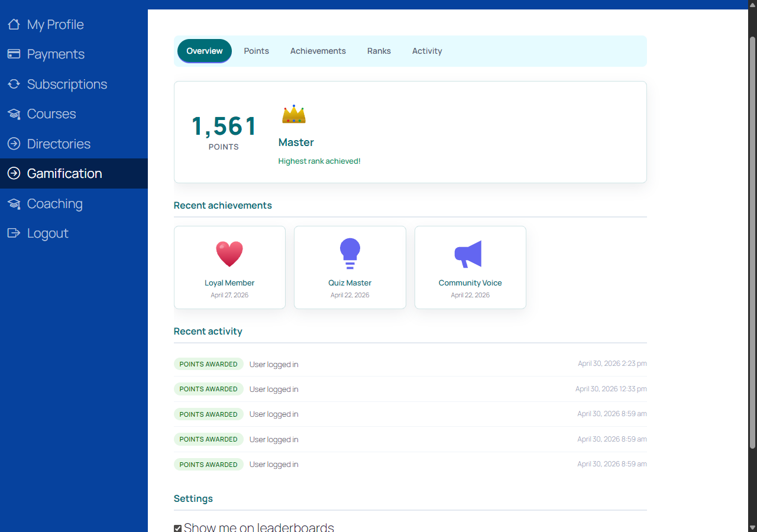Click the graduation cap icon beside Coaching
The height and width of the screenshot is (532, 757).
click(14, 203)
